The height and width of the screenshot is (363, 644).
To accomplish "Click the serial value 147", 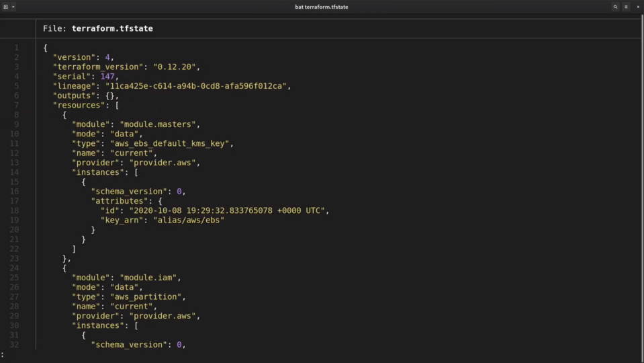I will click(x=107, y=77).
